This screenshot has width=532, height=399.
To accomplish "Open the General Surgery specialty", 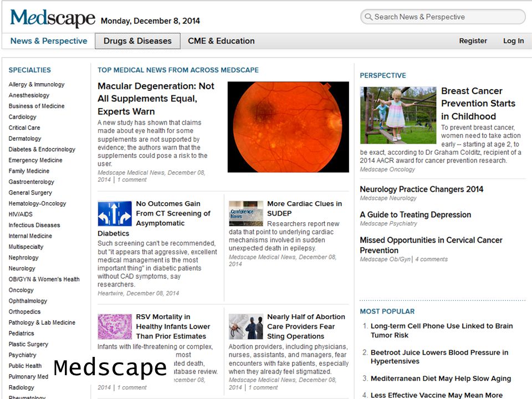I will pos(30,193).
